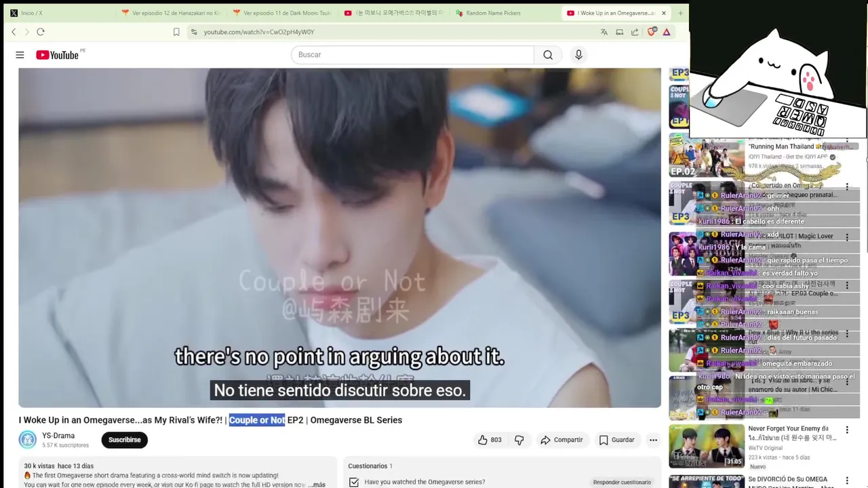This screenshot has width=868, height=488.
Task: Click Responder cuestionario button
Action: 622,483
